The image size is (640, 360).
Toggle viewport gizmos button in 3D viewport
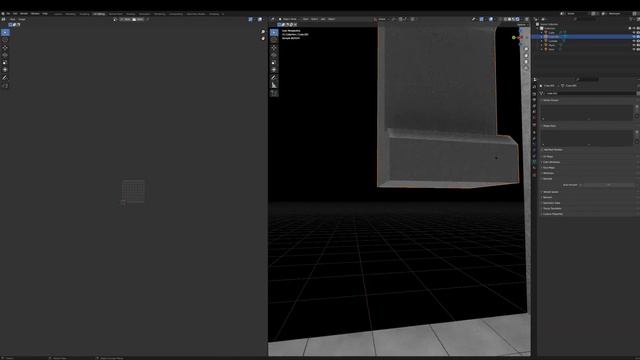[482, 19]
